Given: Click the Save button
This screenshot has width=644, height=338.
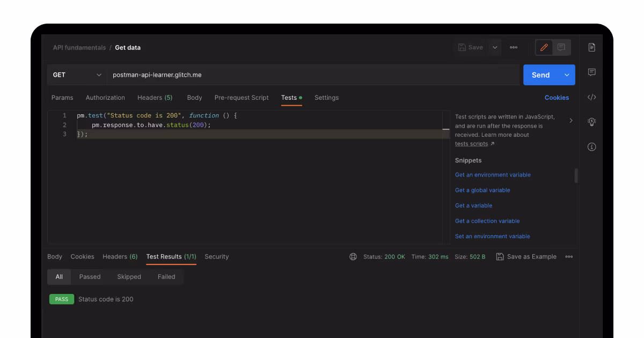Looking at the screenshot, I should [x=471, y=47].
